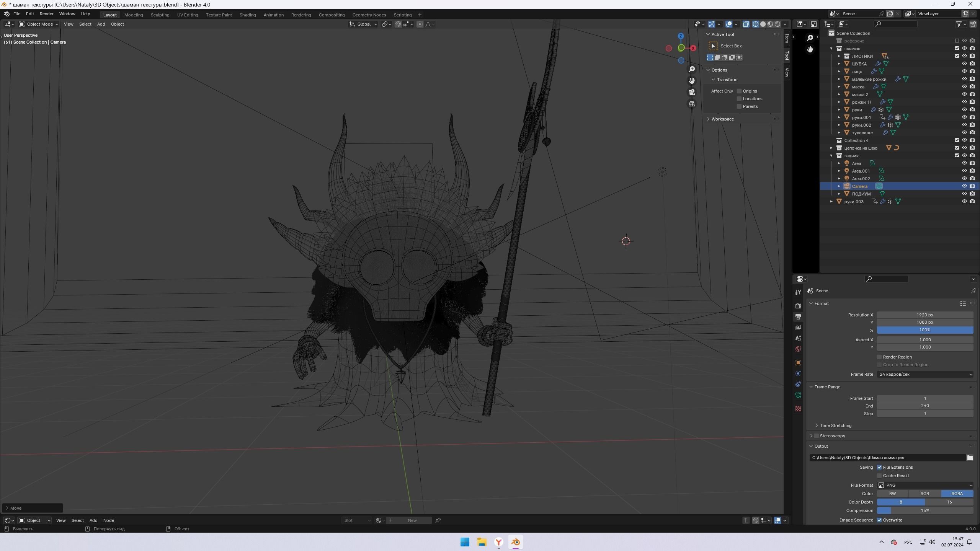Switch to Solid viewport shading

pyautogui.click(x=763, y=24)
